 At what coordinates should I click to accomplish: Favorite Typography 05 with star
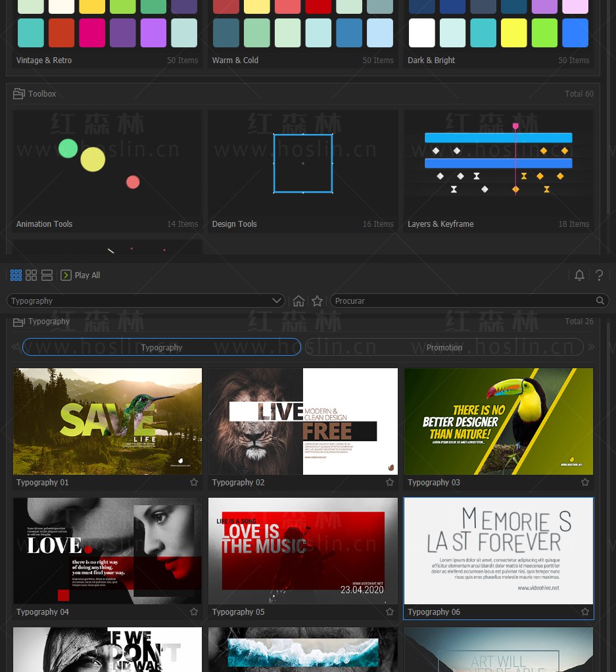pos(389,612)
